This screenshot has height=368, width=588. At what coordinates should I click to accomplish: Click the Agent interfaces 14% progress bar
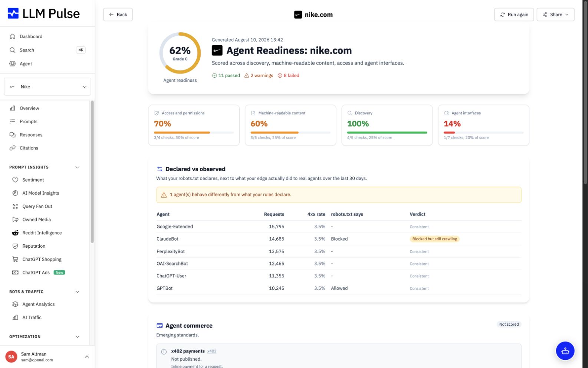point(483,133)
